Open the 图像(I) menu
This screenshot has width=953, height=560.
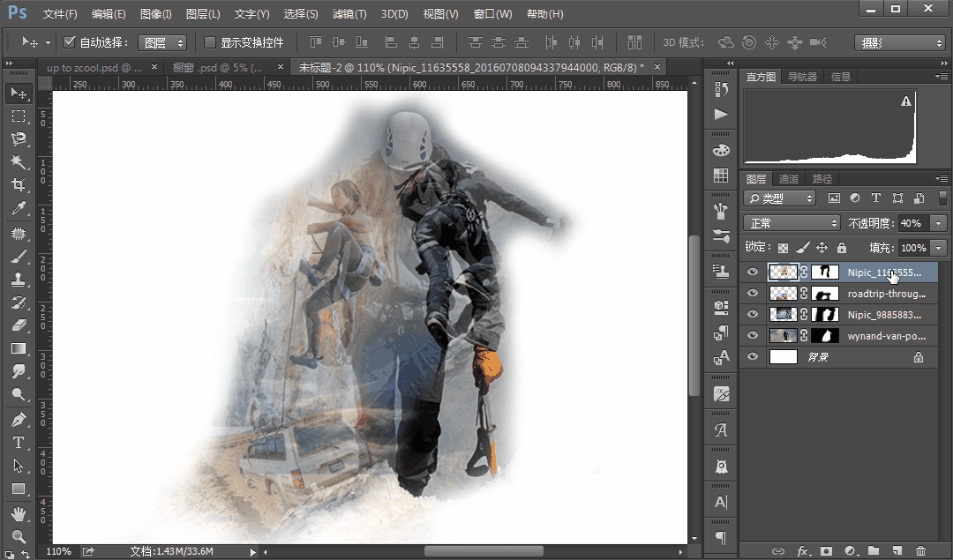(155, 13)
